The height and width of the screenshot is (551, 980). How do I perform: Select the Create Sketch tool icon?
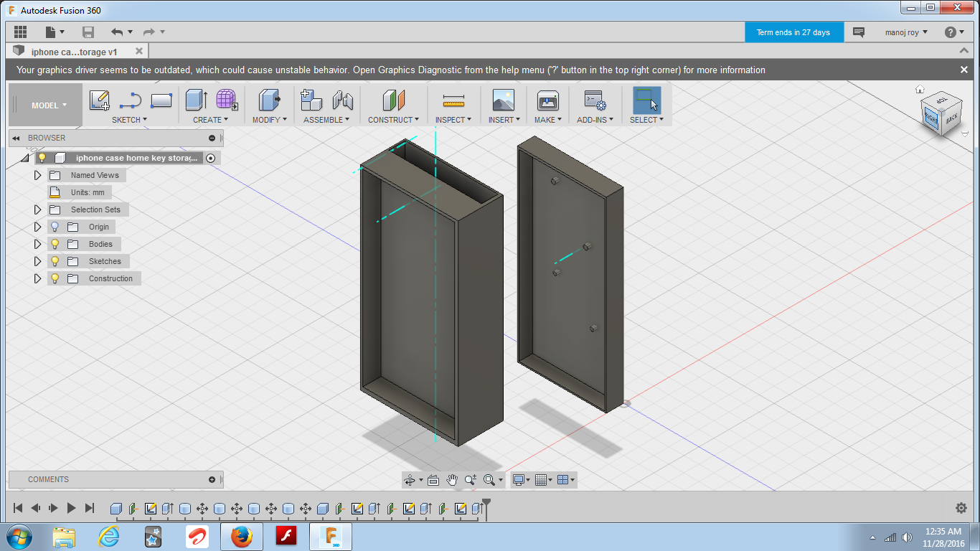tap(100, 100)
